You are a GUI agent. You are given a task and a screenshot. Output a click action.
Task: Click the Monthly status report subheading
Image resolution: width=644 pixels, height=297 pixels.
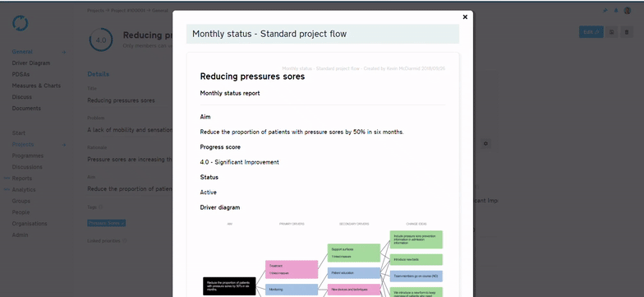click(230, 93)
